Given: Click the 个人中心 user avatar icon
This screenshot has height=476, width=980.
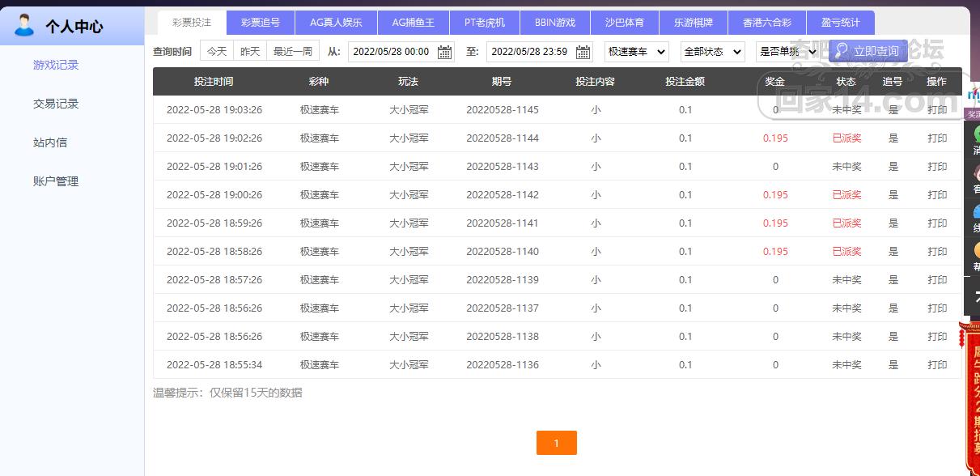Looking at the screenshot, I should point(24,25).
